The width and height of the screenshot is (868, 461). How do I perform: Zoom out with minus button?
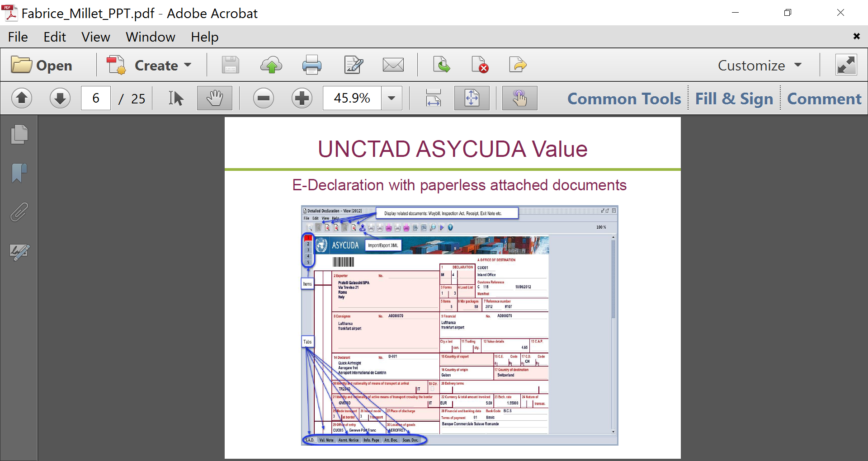[264, 98]
